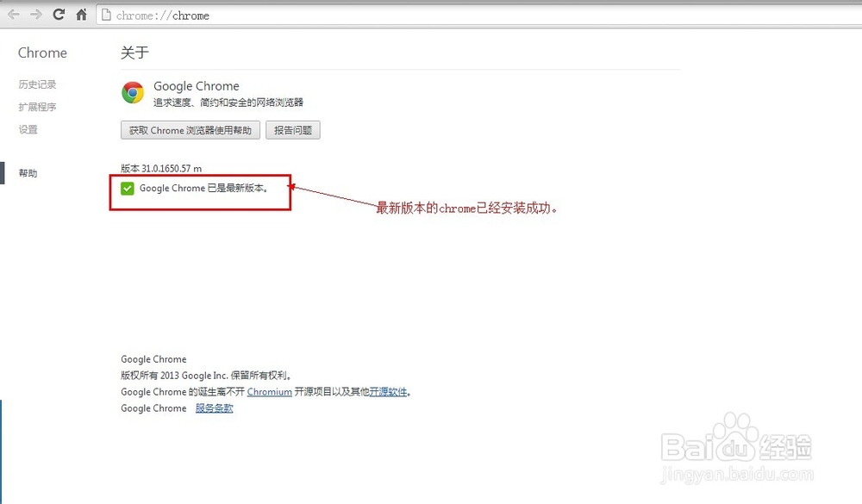Click 'Google Chrome 已是最新版本' status text
Viewport: 862px width, 504px height.
204,188
